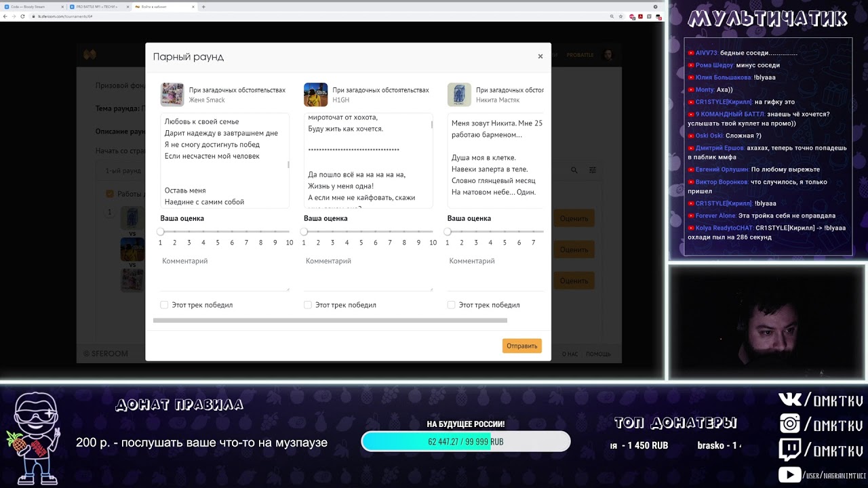
Task: Click 'Оставь меня' lyric line
Action: (185, 190)
